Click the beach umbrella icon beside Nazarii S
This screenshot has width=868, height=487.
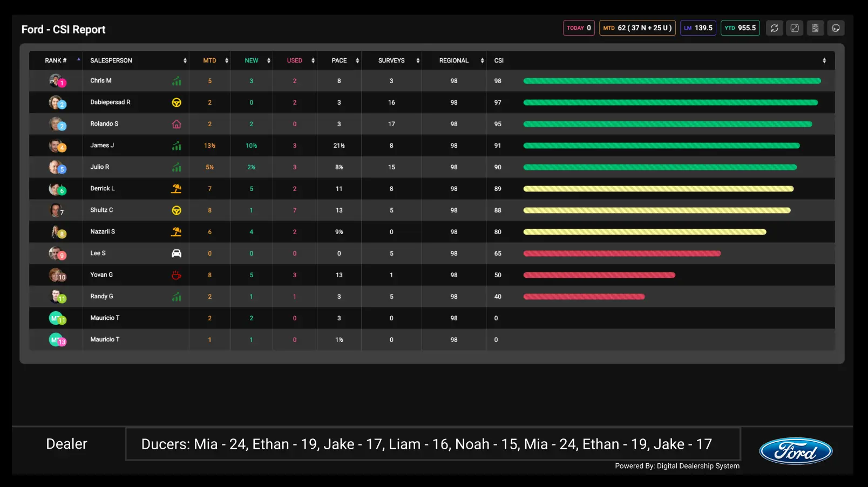tap(177, 232)
